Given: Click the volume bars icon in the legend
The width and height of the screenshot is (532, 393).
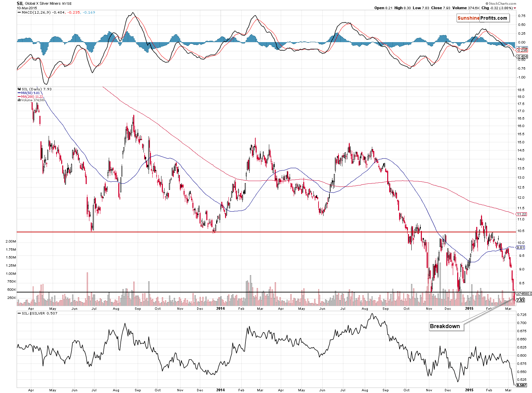Looking at the screenshot, I should [19, 100].
